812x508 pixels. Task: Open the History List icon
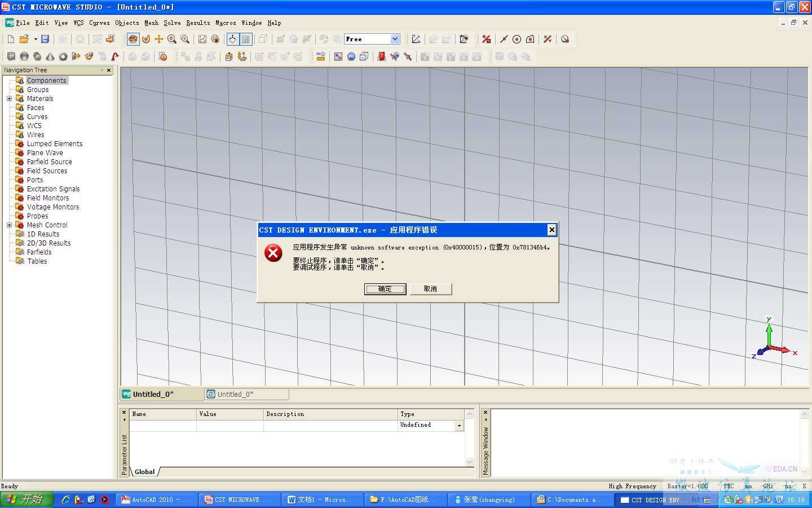163,56
